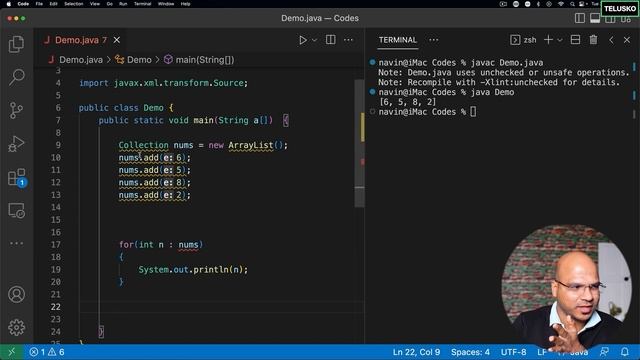Click the import javax.xml.transform.Source line

[x=163, y=83]
